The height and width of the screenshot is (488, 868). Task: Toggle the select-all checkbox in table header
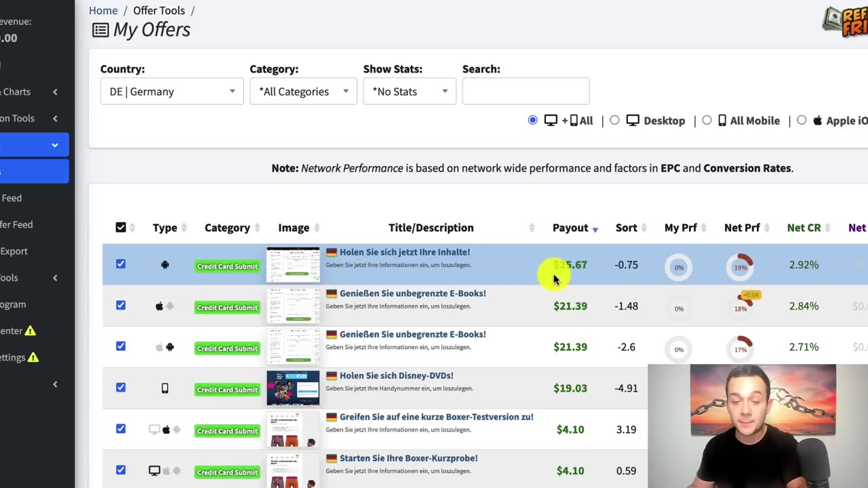pyautogui.click(x=121, y=228)
